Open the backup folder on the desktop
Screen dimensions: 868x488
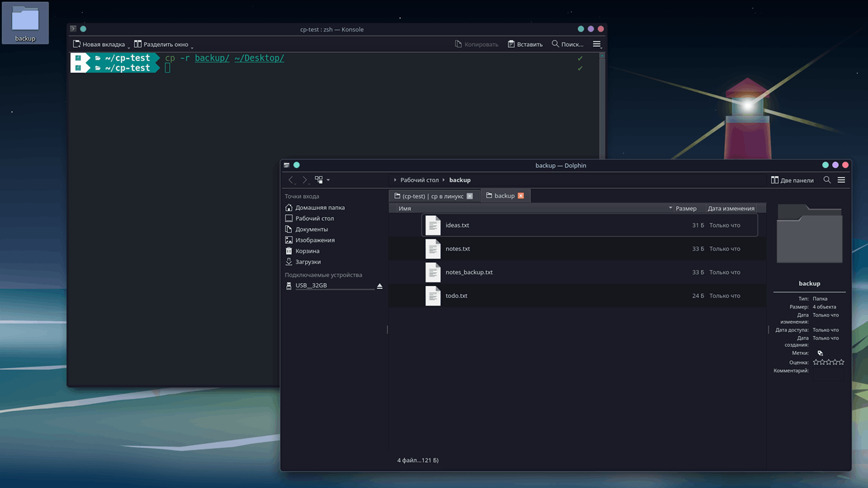point(25,23)
